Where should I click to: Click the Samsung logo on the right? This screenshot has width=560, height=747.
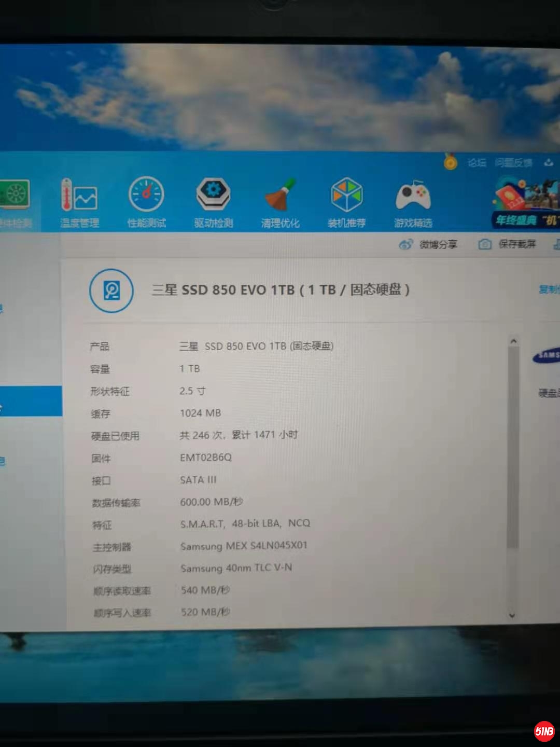[x=547, y=355]
